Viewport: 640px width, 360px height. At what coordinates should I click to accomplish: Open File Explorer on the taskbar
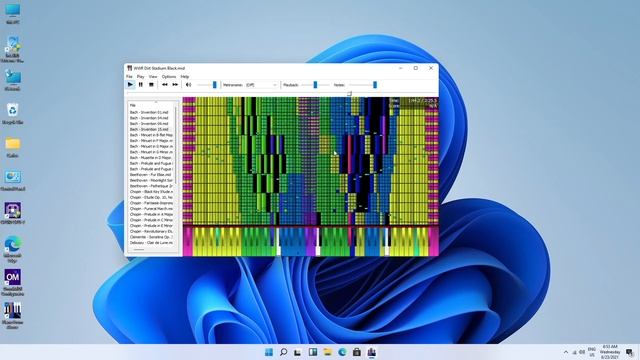coord(327,352)
